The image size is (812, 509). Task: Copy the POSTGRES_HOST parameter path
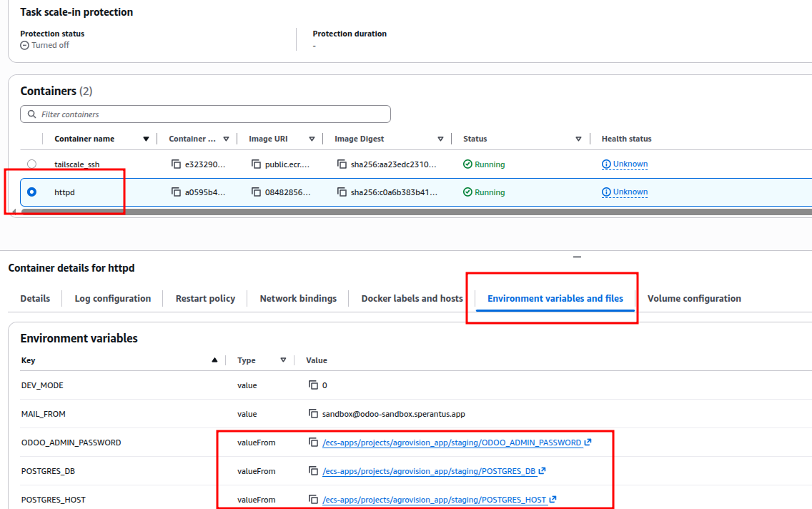313,500
